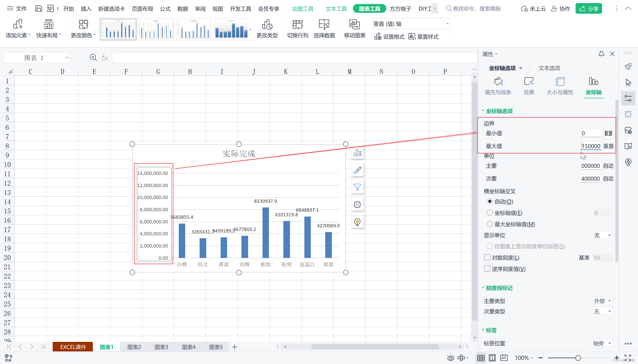Click the 移动图表 move chart icon

click(354, 25)
